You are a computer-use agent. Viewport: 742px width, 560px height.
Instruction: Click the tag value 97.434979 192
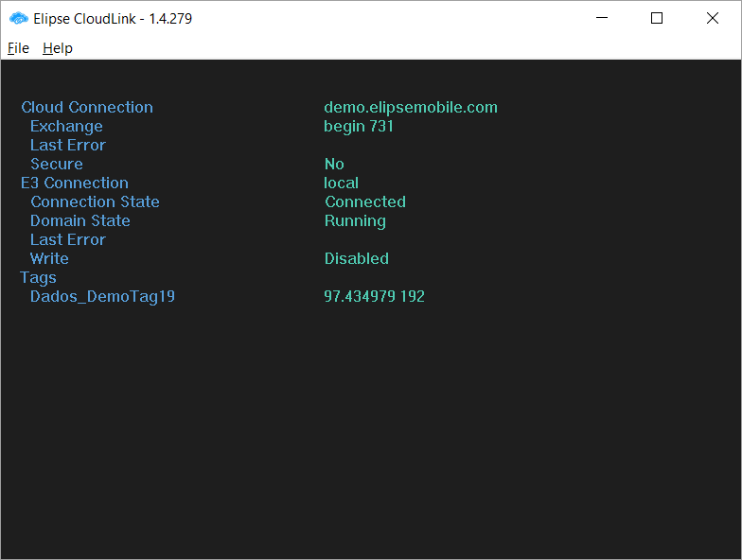[375, 297]
